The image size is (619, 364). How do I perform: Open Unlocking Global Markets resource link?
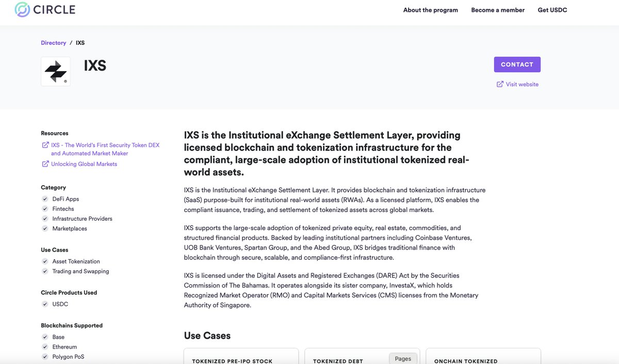(84, 164)
